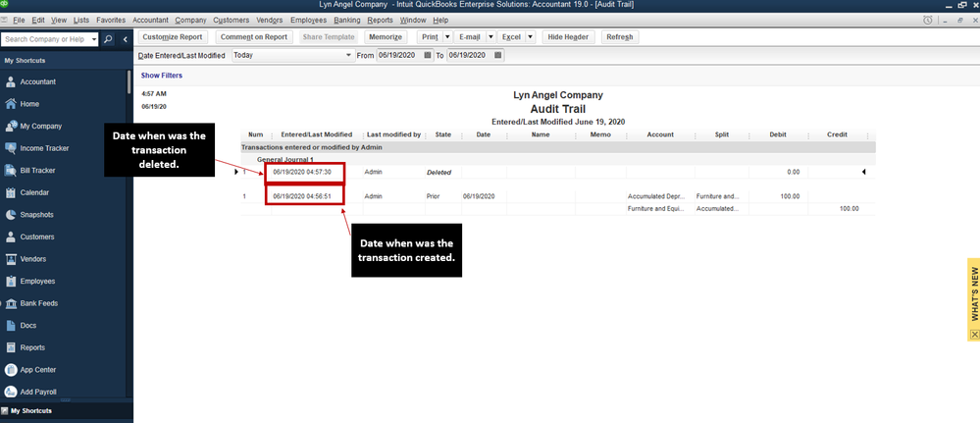Click the From date field
The width and height of the screenshot is (980, 423).
[x=399, y=56]
